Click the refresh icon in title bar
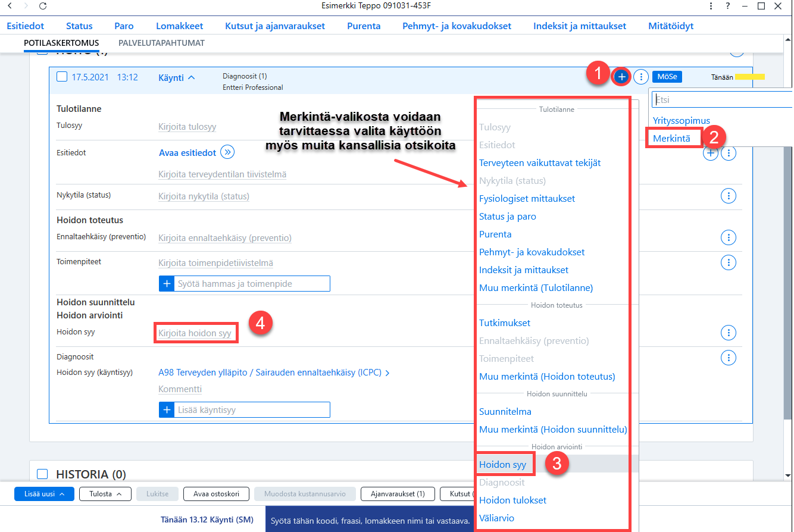794x532 pixels. [42, 6]
